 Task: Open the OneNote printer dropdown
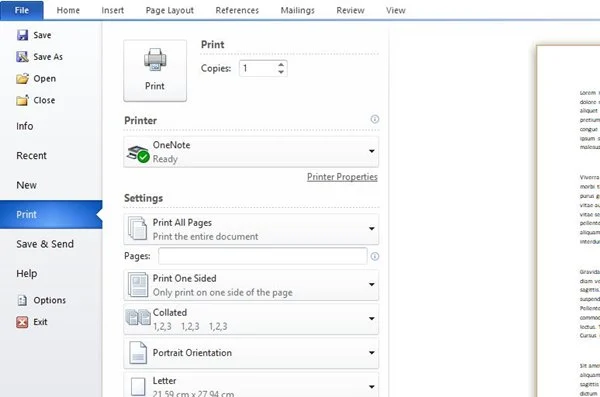tap(372, 151)
